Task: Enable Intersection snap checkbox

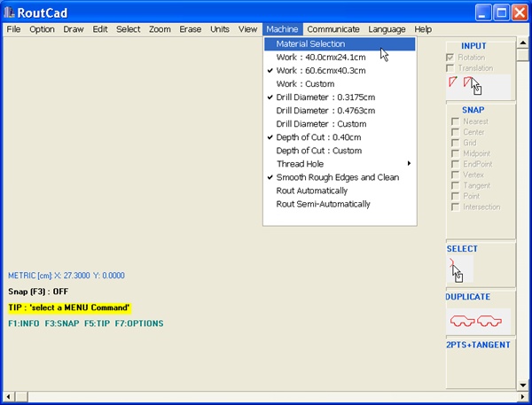Action: point(456,206)
